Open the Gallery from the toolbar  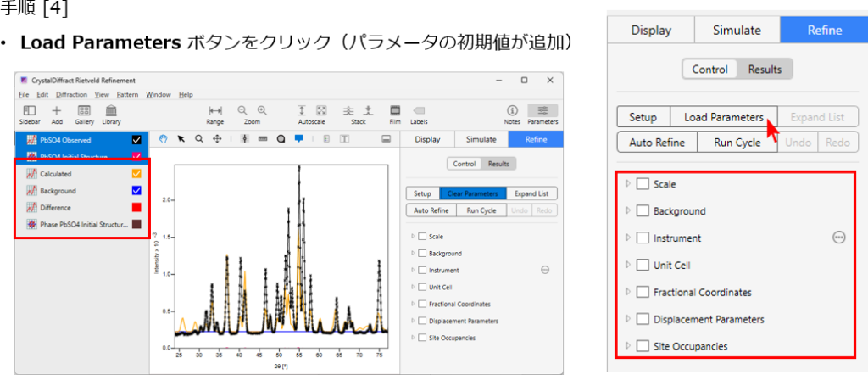(84, 111)
